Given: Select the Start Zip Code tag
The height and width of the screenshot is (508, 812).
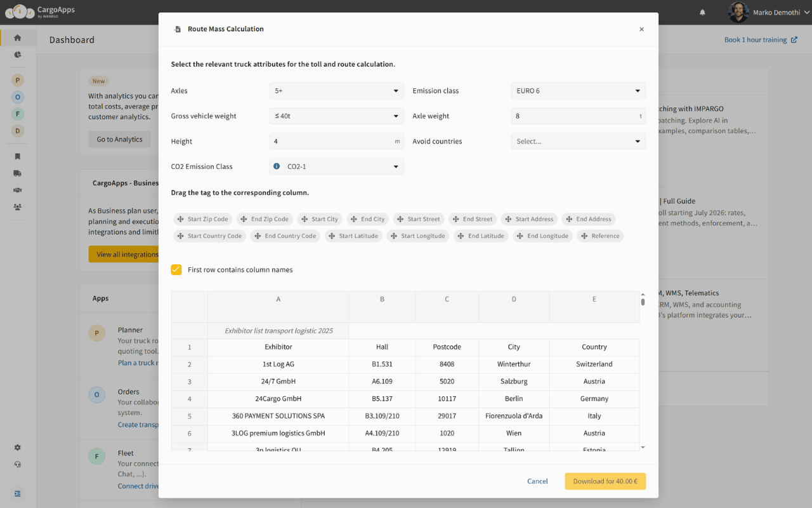Looking at the screenshot, I should tap(202, 219).
